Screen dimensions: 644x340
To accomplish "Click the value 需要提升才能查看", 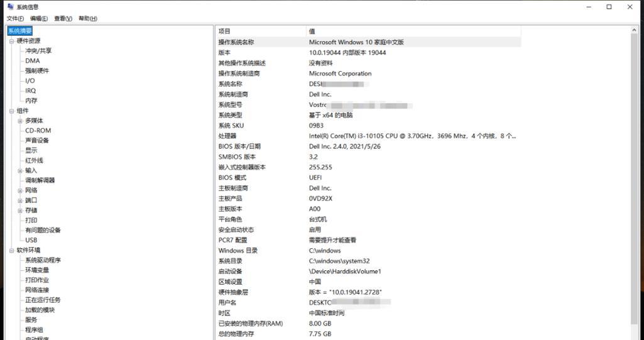I will pos(332,240).
